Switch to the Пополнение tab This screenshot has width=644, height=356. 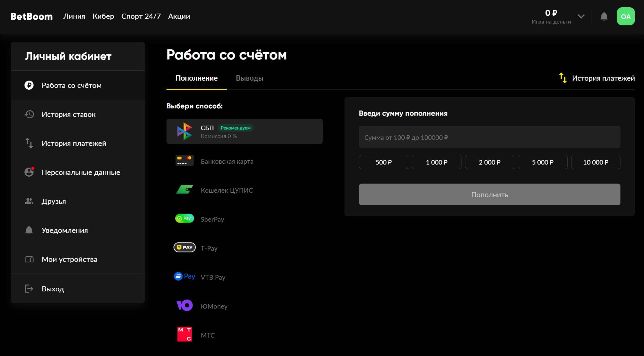(196, 78)
